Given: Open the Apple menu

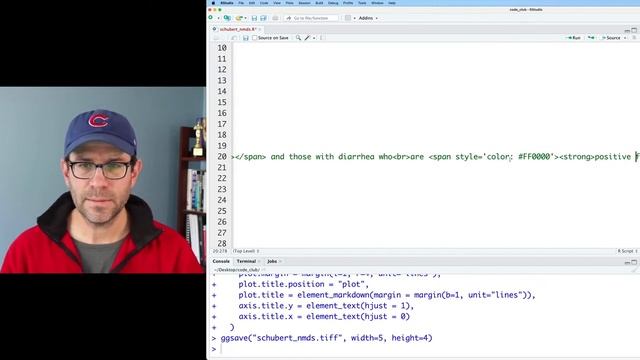Looking at the screenshot, I should pos(213,3).
